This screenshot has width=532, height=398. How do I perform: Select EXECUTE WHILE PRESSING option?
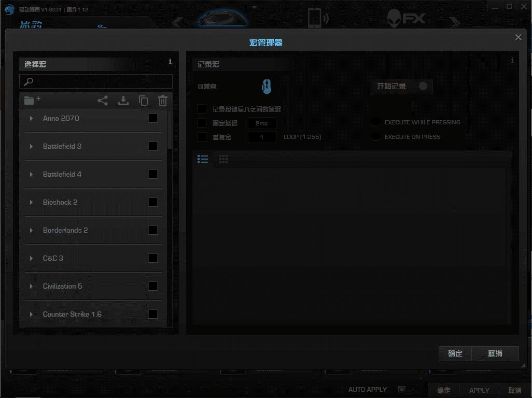[375, 122]
